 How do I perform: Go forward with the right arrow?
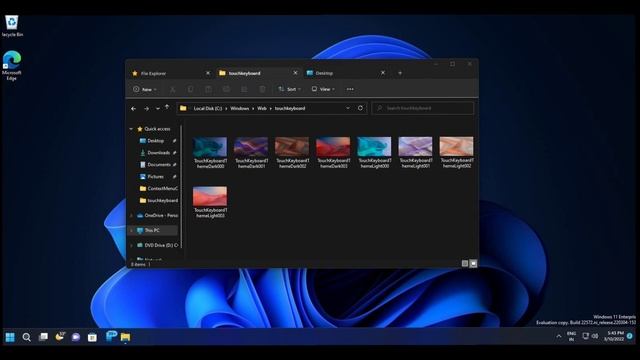click(x=146, y=109)
